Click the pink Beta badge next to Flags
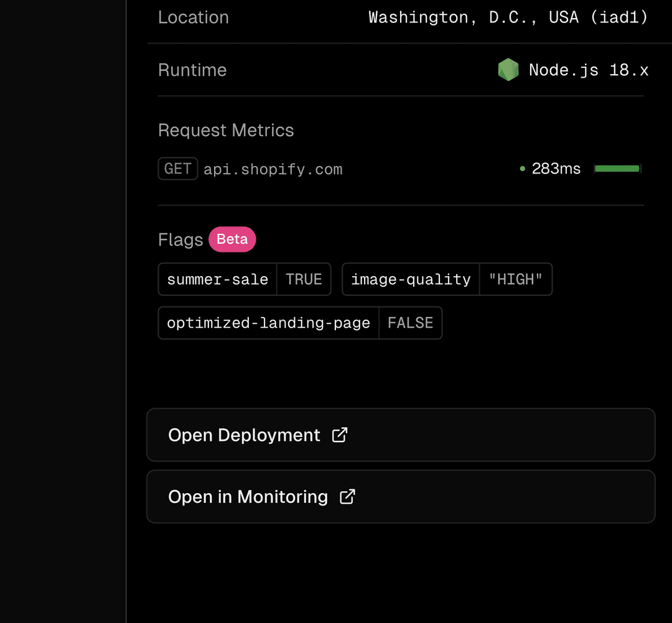The width and height of the screenshot is (672, 623). [232, 239]
